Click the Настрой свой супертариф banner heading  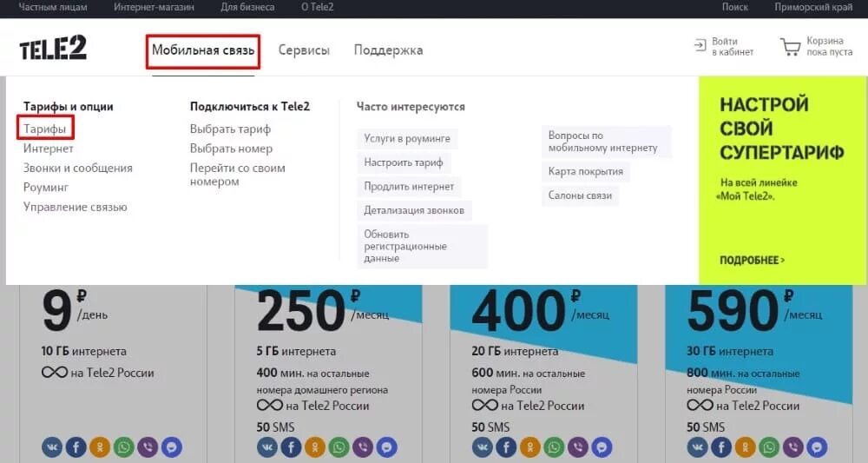[782, 128]
